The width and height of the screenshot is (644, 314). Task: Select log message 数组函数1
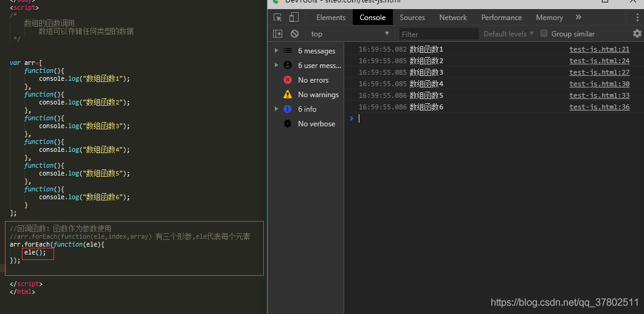pyautogui.click(x=426, y=50)
